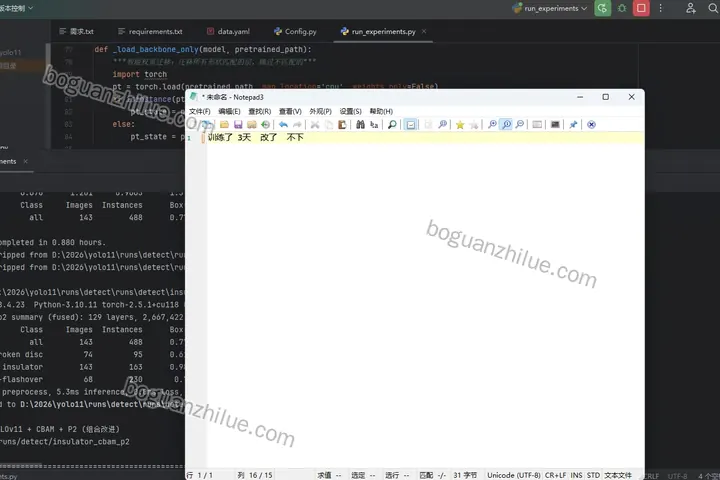Viewport: 720px width, 480px height.
Task: Switch to requirements.txt tab
Action: click(150, 31)
